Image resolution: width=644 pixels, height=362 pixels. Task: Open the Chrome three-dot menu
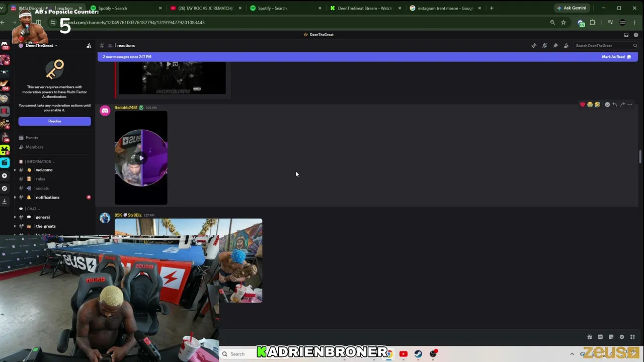coord(635,22)
